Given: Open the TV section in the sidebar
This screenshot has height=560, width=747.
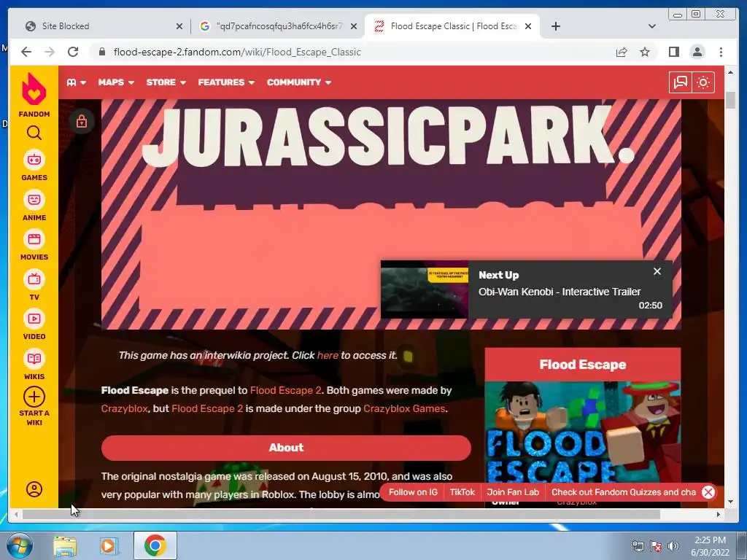Looking at the screenshot, I should (34, 285).
